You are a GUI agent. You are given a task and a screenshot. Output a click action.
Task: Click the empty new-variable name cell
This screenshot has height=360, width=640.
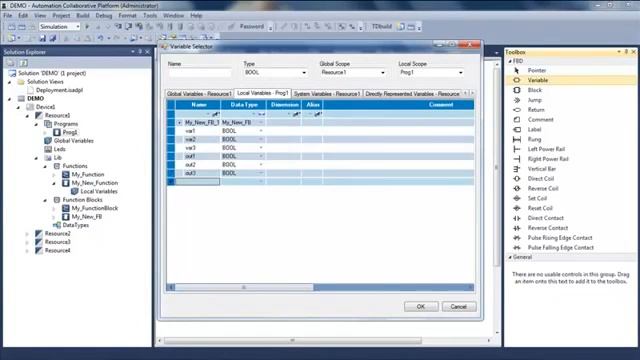198,181
